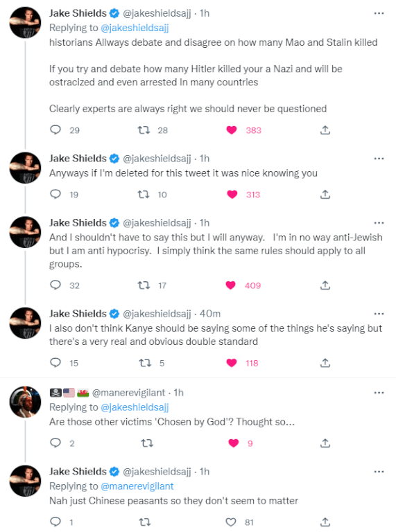This screenshot has height=532, width=396.
Task: Share the 'Chosen by God' reply
Action: [325, 443]
